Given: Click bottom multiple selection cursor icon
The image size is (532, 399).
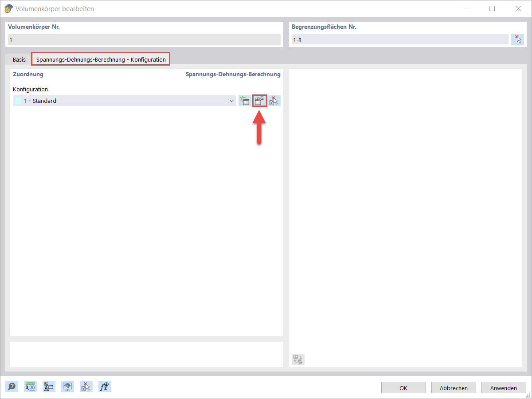Looking at the screenshot, I should tap(86, 387).
